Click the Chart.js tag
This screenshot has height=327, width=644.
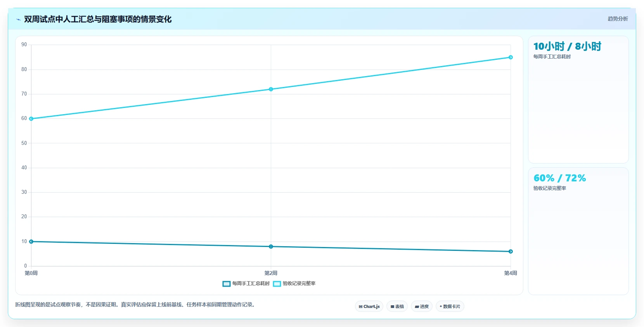pyautogui.click(x=369, y=306)
